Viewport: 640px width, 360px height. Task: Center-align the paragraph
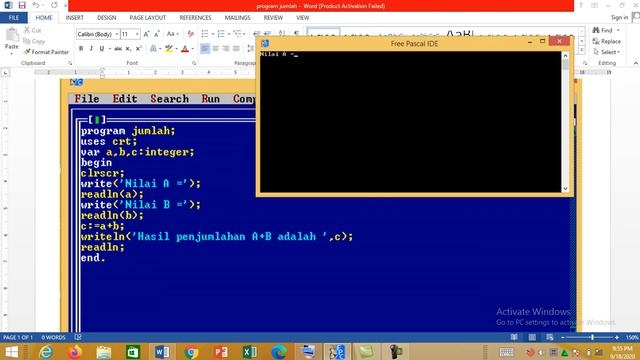(216, 49)
